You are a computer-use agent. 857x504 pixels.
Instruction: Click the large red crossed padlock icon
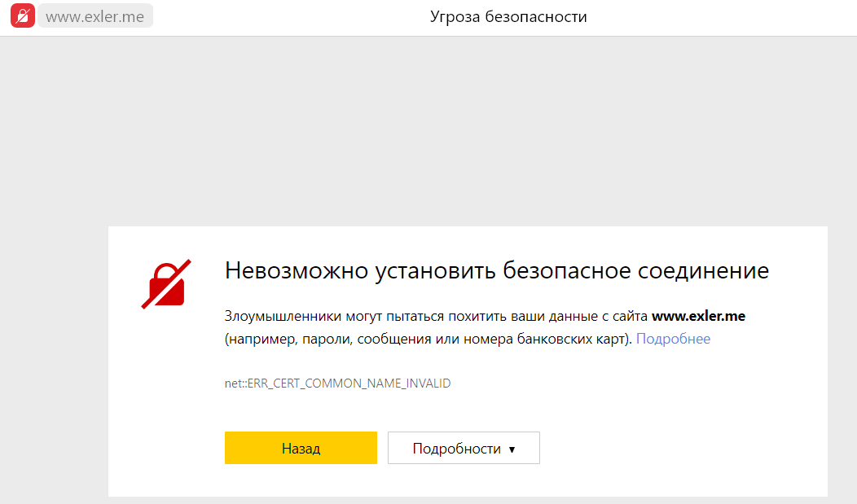click(166, 285)
